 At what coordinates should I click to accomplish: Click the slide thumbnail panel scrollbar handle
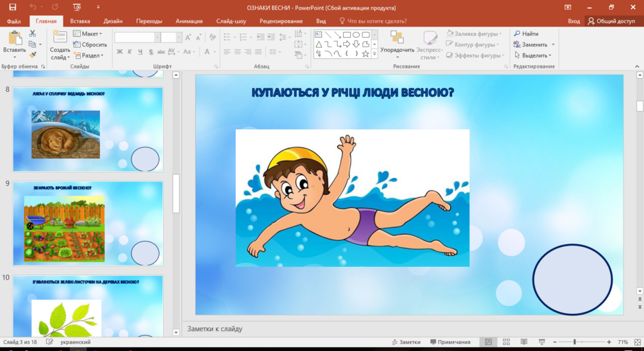pos(176,193)
